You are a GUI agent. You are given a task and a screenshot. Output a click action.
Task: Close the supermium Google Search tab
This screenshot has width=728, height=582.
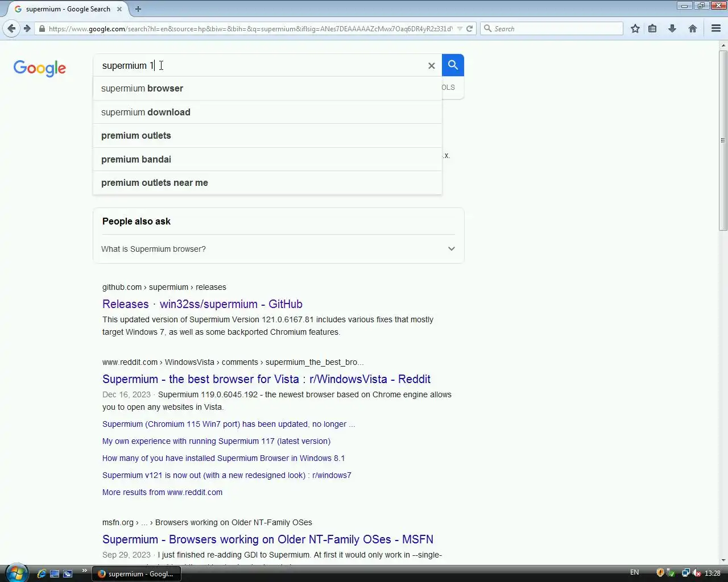click(x=119, y=9)
